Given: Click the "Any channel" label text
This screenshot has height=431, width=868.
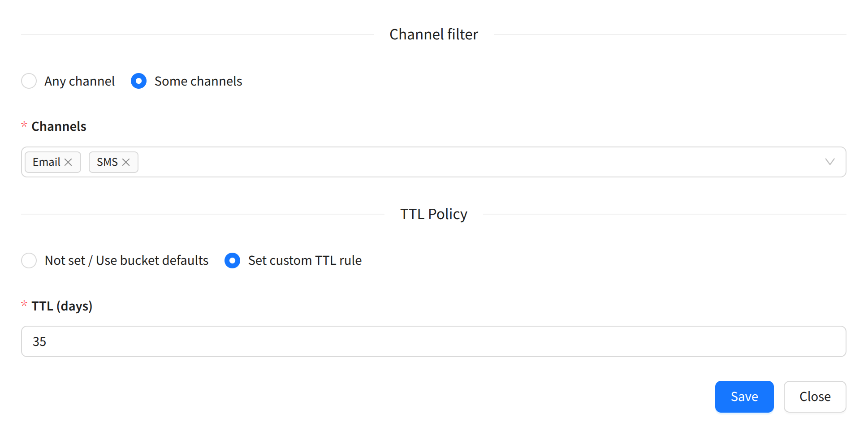Looking at the screenshot, I should (x=79, y=81).
